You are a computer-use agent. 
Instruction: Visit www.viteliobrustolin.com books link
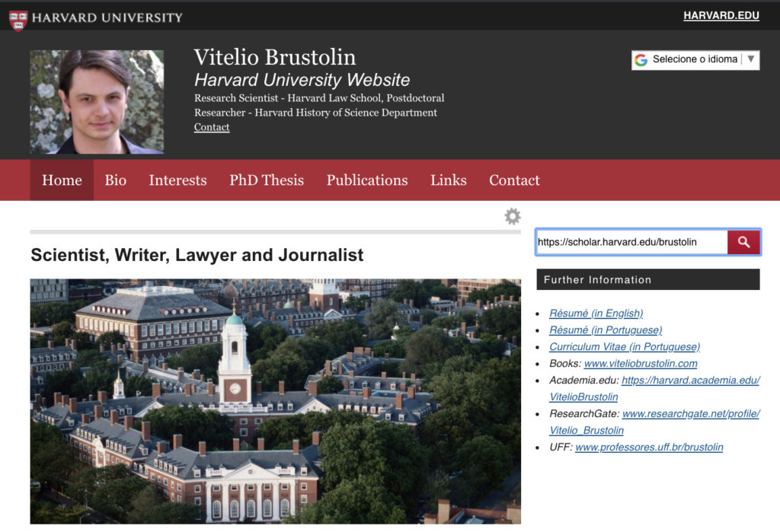(x=641, y=364)
